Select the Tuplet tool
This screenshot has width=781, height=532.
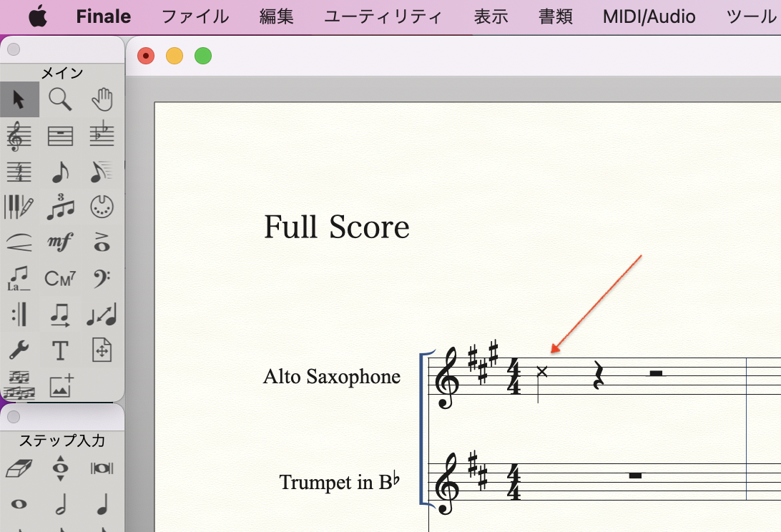point(60,207)
